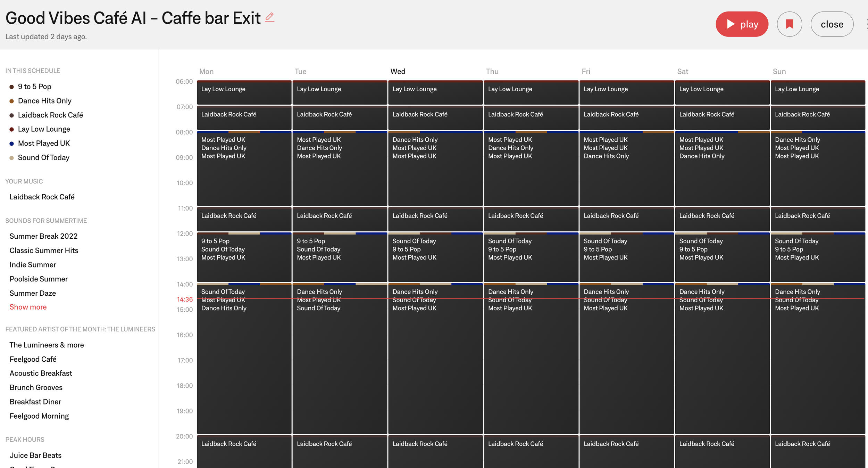The height and width of the screenshot is (468, 868).
Task: Click the Most Played UK blue color dot
Action: [x=11, y=143]
